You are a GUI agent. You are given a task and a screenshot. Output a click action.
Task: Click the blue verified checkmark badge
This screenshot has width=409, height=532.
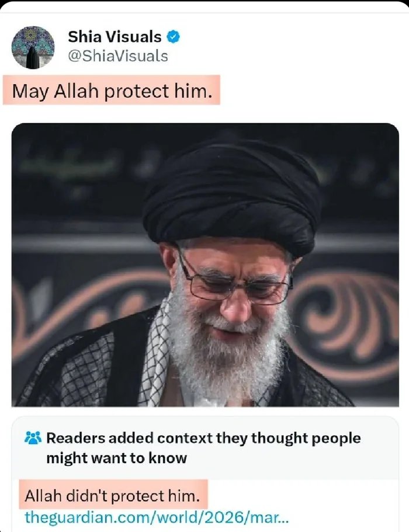(173, 37)
